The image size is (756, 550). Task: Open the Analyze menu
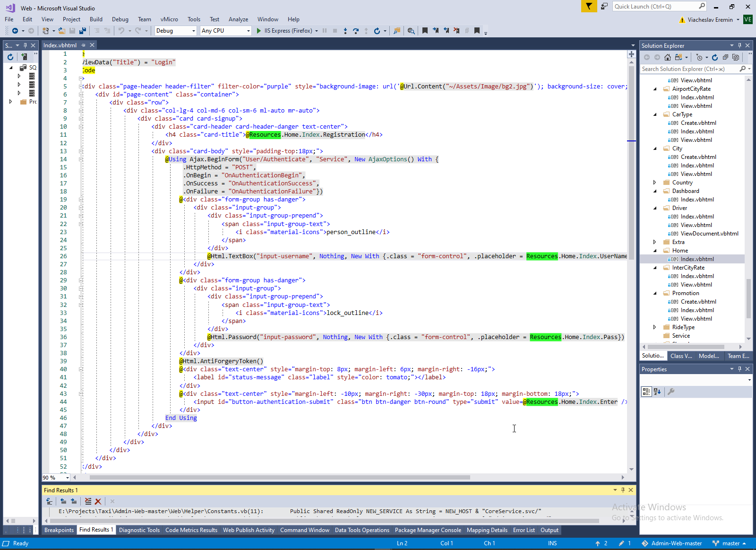tap(238, 19)
